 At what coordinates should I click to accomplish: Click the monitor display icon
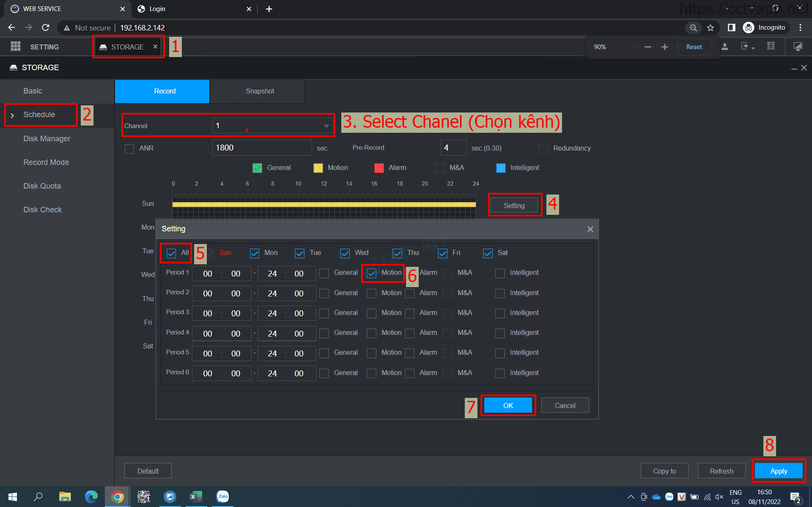point(798,47)
